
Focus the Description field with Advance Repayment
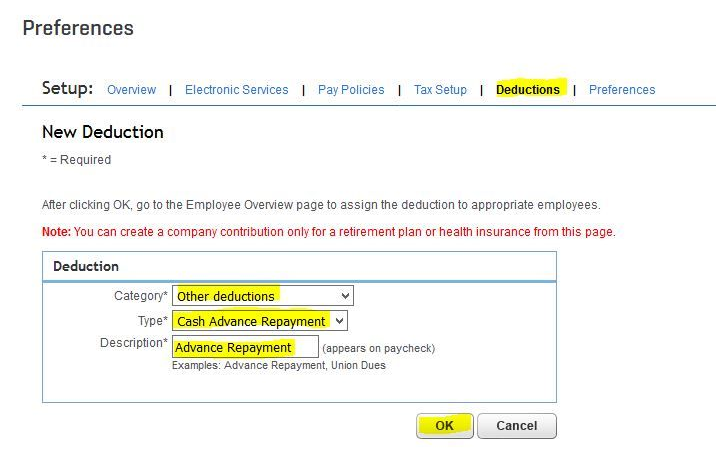pos(245,347)
